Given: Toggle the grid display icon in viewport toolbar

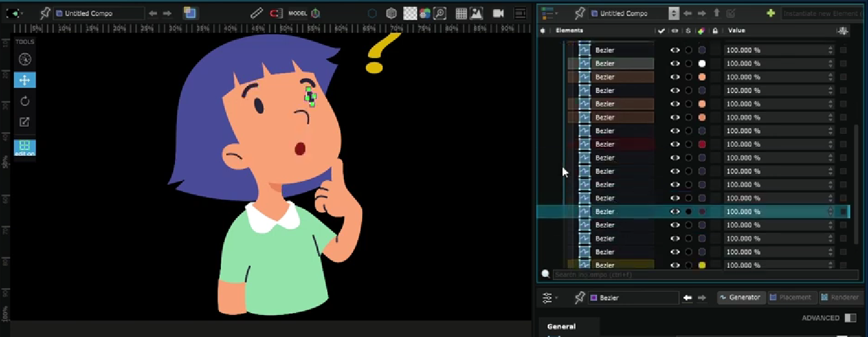Looking at the screenshot, I should coord(461,13).
